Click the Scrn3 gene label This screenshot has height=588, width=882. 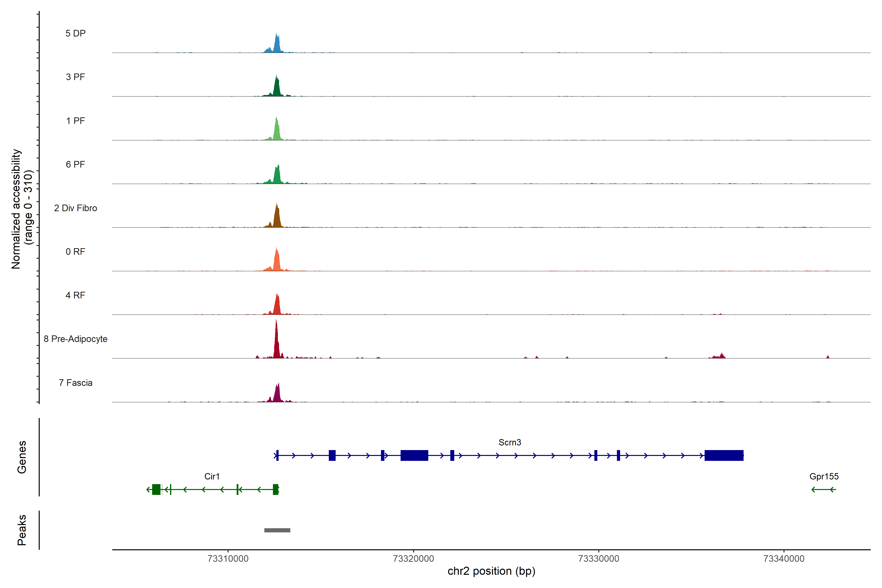tap(510, 442)
